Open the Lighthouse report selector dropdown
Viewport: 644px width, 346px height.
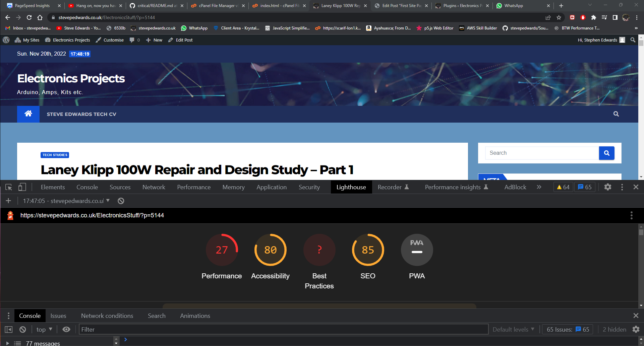tap(66, 201)
